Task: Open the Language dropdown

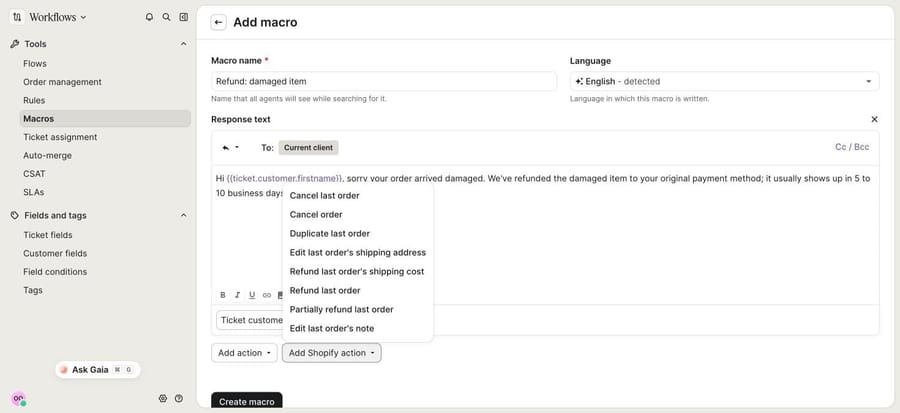Action: [724, 81]
